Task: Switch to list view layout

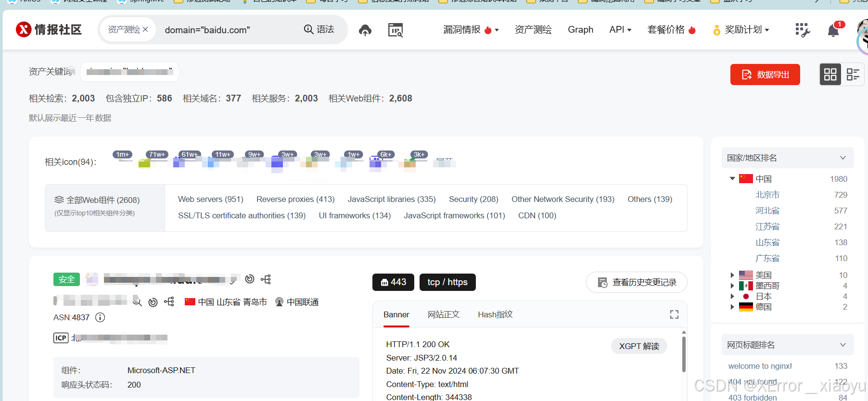Action: click(853, 75)
